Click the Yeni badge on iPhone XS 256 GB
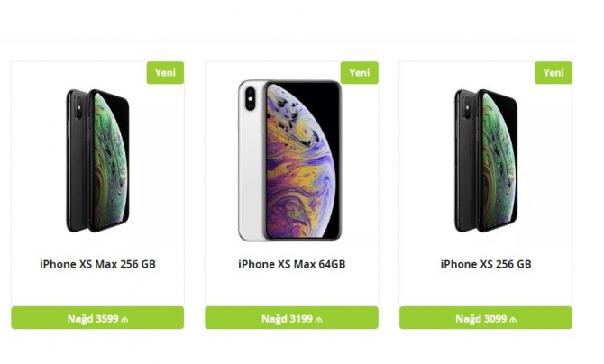This screenshot has width=604, height=364. (x=554, y=72)
